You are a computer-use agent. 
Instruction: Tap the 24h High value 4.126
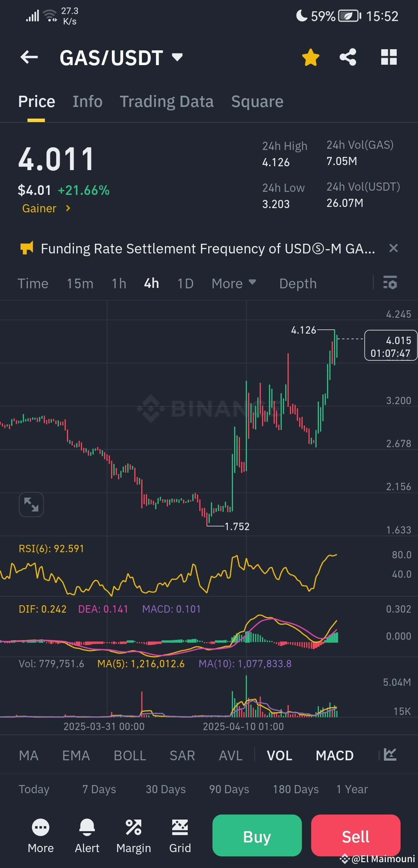point(276,162)
